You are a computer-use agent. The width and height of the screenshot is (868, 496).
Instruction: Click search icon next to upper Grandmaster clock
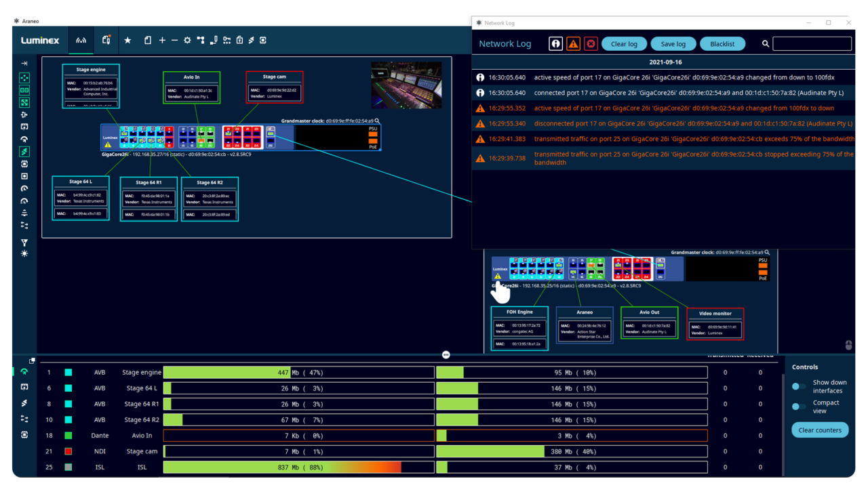378,121
